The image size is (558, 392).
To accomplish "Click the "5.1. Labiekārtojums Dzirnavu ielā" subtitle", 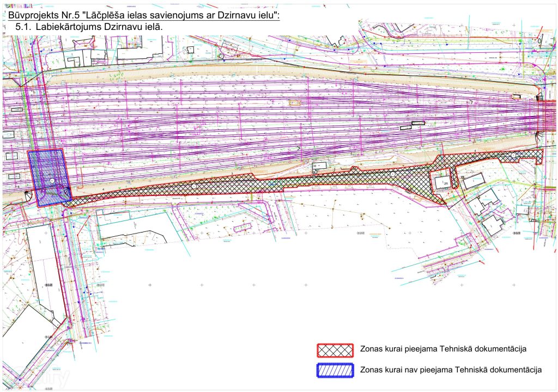I will [89, 27].
